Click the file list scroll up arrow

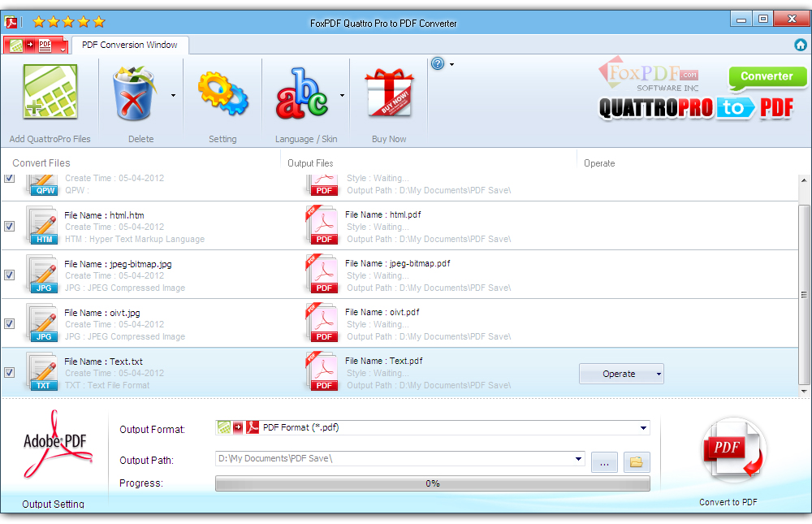pos(804,180)
